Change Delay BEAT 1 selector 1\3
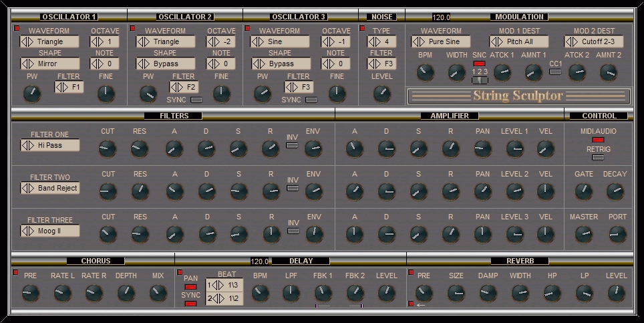644x323 pixels. (x=224, y=285)
